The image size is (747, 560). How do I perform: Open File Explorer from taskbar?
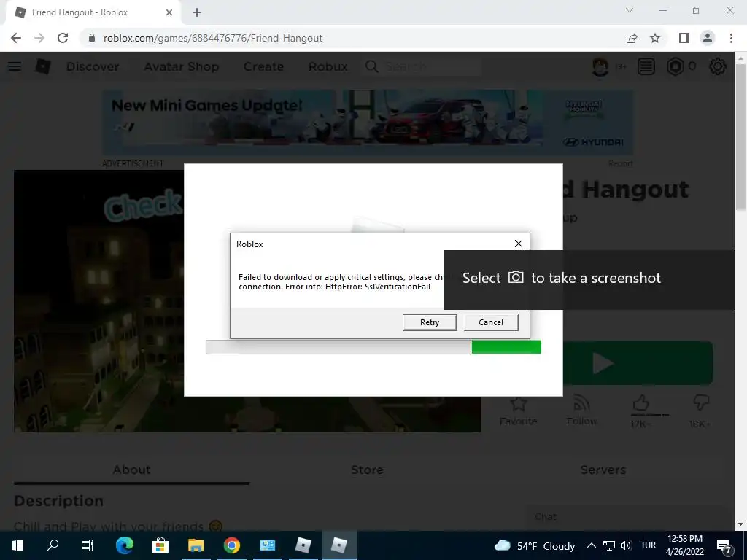click(196, 545)
